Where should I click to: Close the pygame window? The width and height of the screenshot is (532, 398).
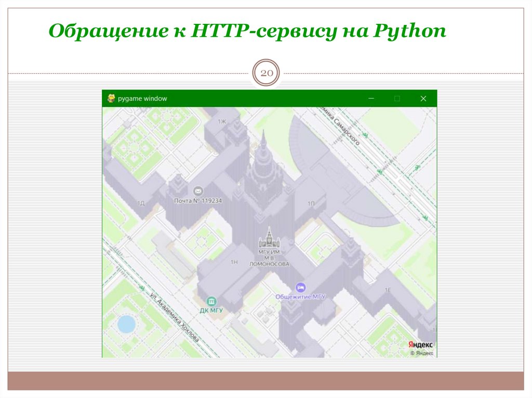pyautogui.click(x=423, y=99)
